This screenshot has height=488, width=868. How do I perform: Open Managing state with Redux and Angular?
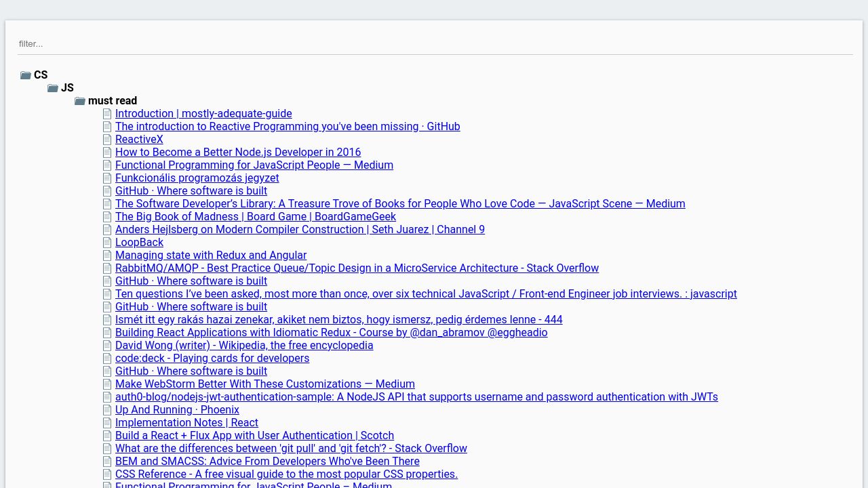point(211,255)
